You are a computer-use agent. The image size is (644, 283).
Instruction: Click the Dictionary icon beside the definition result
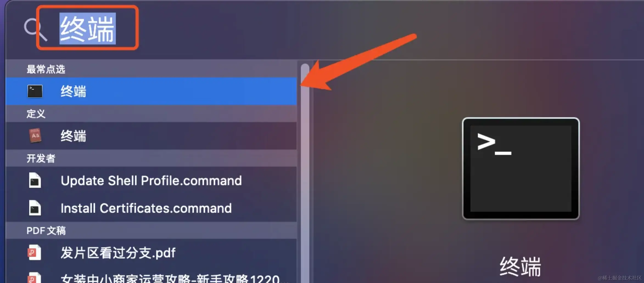click(x=35, y=135)
